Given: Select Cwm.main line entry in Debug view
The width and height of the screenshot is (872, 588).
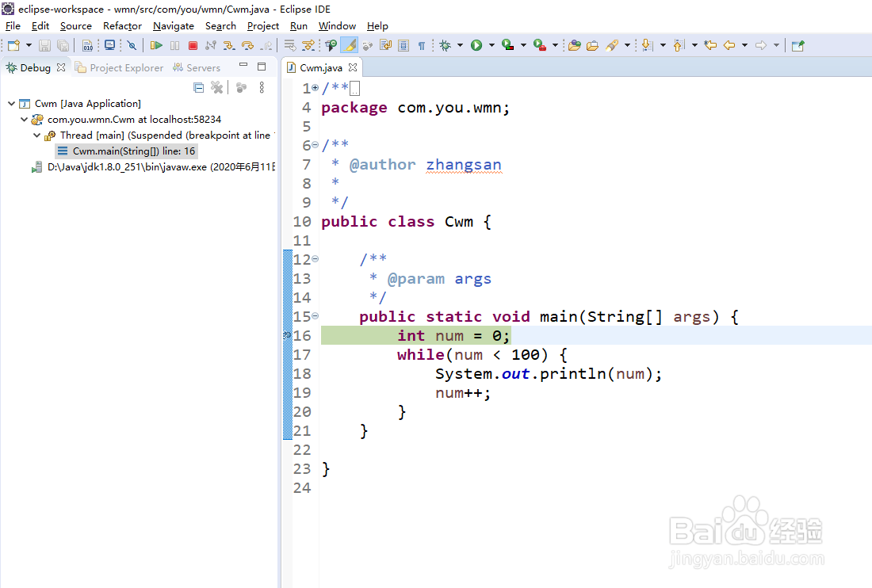Looking at the screenshot, I should tap(127, 151).
